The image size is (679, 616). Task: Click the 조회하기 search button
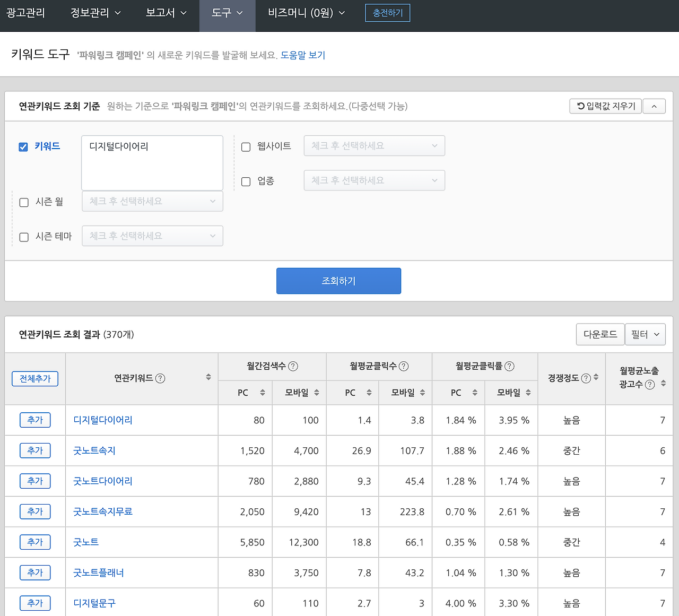[x=338, y=281]
